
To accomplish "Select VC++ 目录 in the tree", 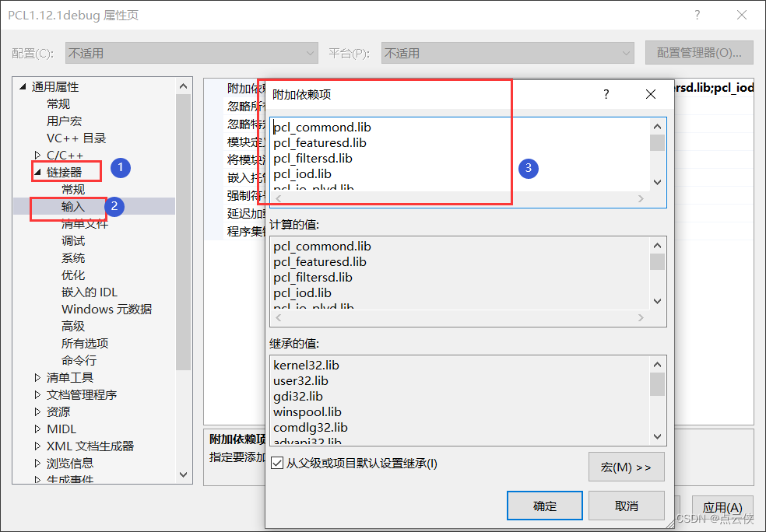I will tap(76, 138).
